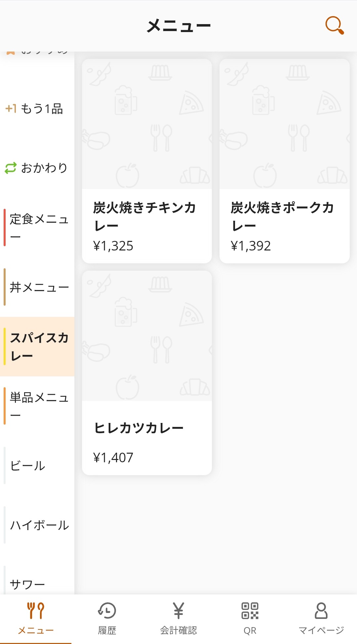Tap the おかわり refill arrows icon
Screen dimensions: 357x644
[11, 168]
